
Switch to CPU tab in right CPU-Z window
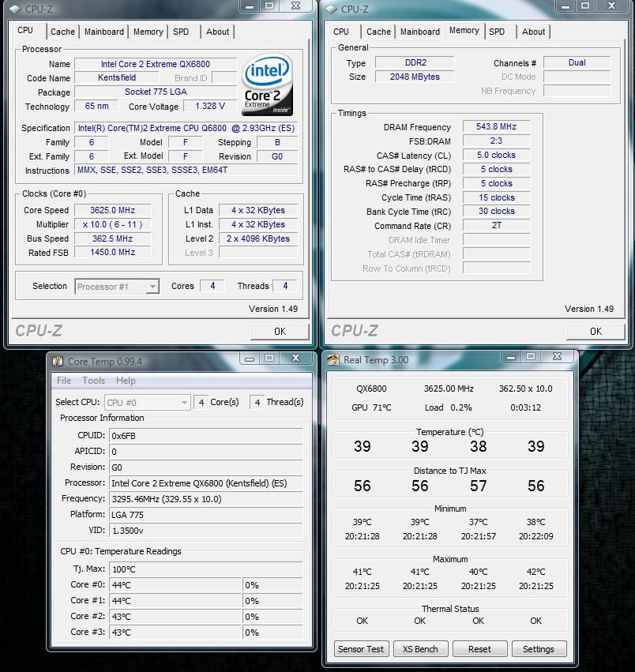(341, 32)
